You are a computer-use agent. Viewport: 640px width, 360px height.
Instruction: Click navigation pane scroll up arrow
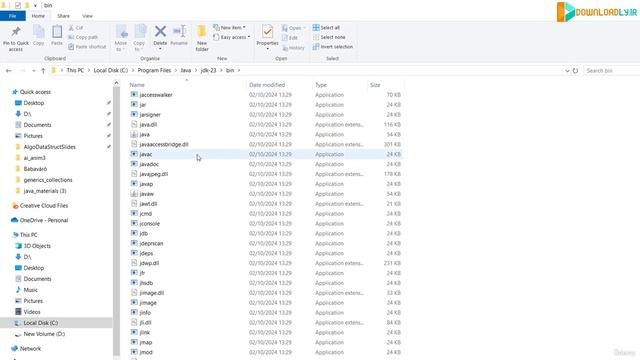click(x=116, y=83)
